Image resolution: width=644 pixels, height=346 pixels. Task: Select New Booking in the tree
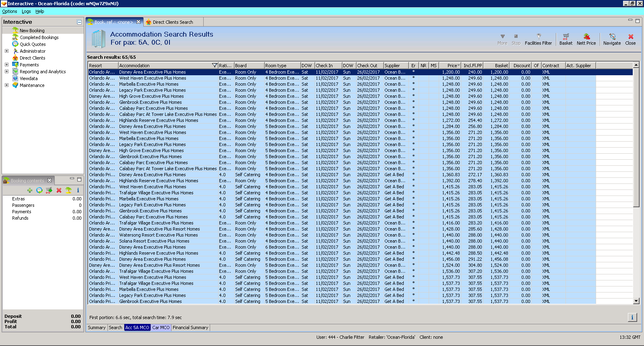click(32, 31)
